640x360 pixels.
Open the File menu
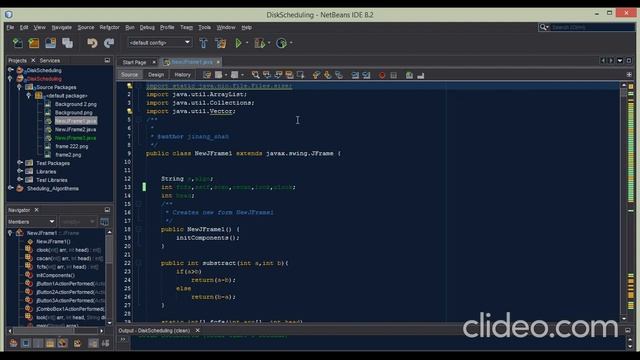(10, 27)
